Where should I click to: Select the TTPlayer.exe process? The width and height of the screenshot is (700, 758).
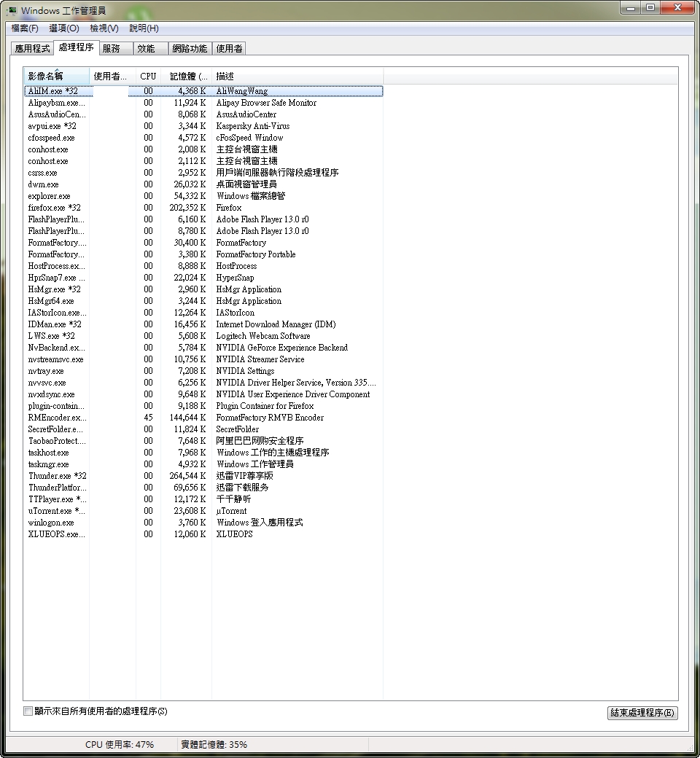point(203,499)
